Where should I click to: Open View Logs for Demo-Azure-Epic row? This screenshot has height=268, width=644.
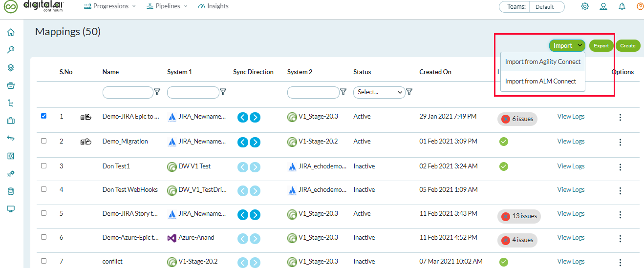coord(571,237)
